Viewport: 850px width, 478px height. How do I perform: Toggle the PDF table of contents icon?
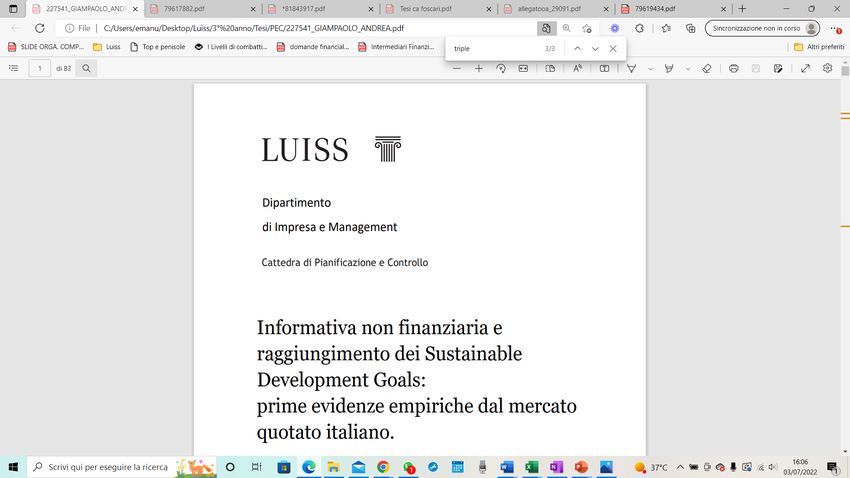pyautogui.click(x=14, y=68)
